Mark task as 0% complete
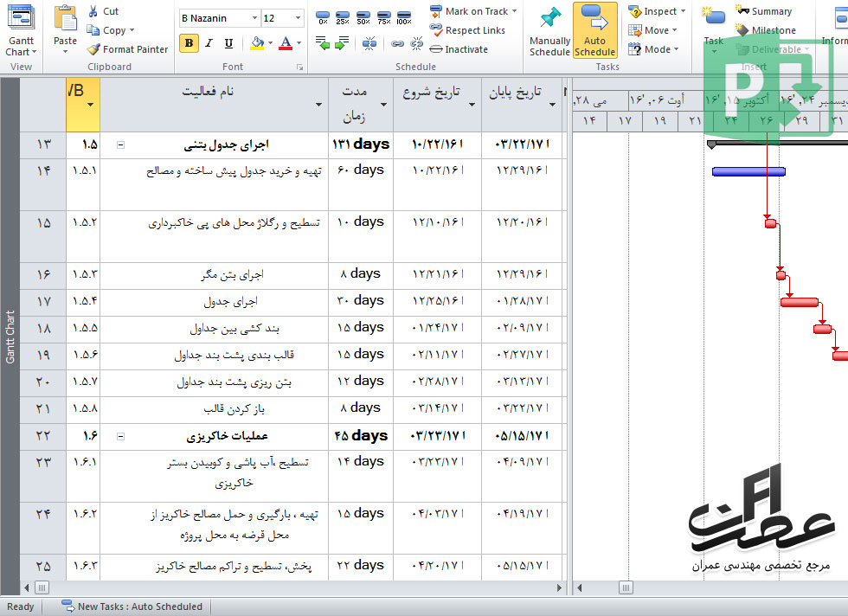Image resolution: width=848 pixels, height=616 pixels. 323,18
